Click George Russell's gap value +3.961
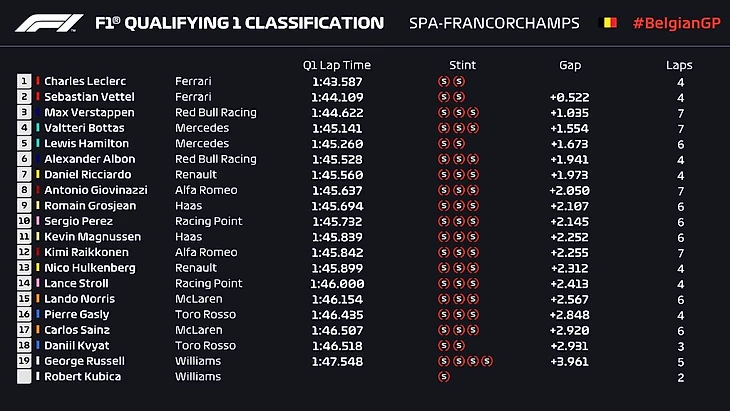Viewport: 730px width, 411px height. pyautogui.click(x=570, y=361)
